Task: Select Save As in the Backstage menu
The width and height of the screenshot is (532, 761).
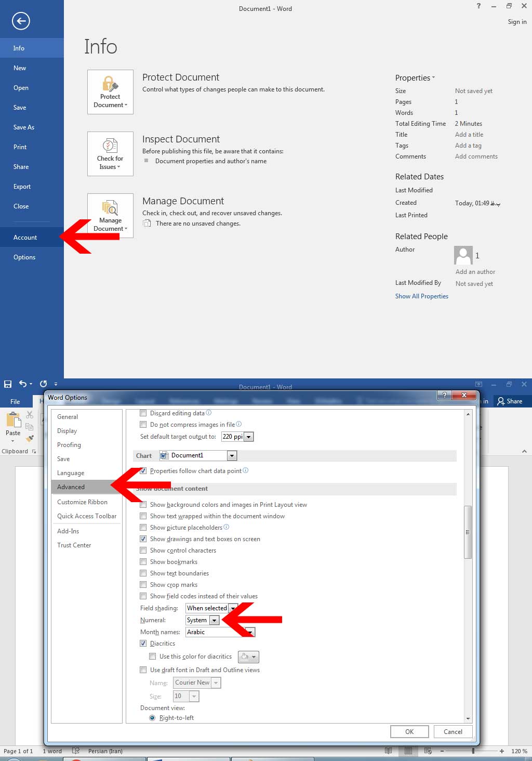Action: 32,127
